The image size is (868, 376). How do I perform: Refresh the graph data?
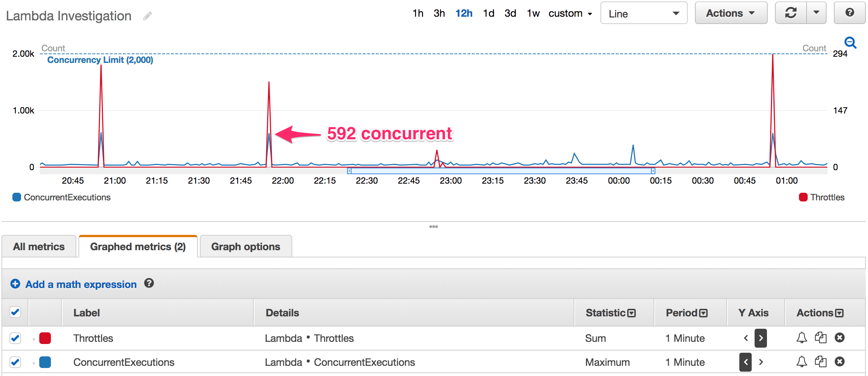click(x=791, y=13)
